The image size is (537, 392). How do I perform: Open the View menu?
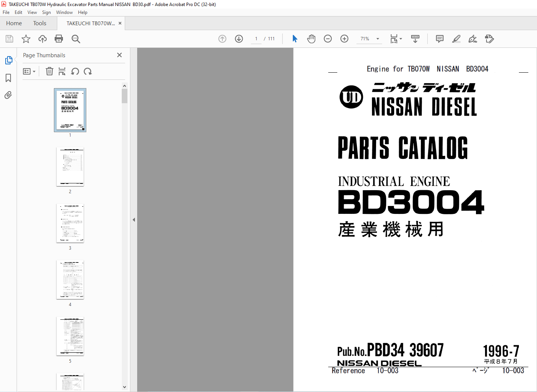(32, 12)
